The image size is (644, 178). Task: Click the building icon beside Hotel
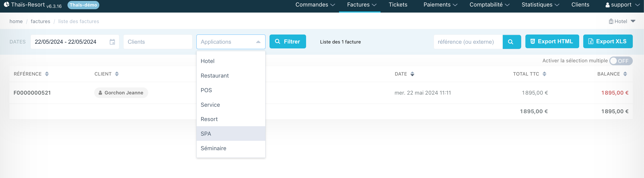[x=611, y=22]
